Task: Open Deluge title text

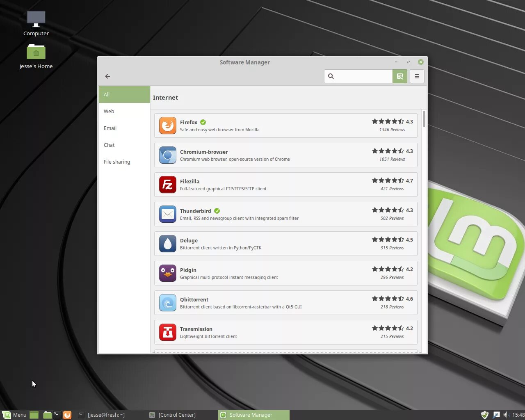Action: [x=189, y=240]
